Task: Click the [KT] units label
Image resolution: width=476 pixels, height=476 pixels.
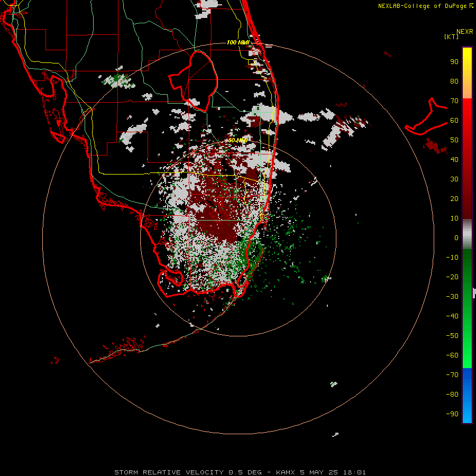Action: (x=452, y=36)
